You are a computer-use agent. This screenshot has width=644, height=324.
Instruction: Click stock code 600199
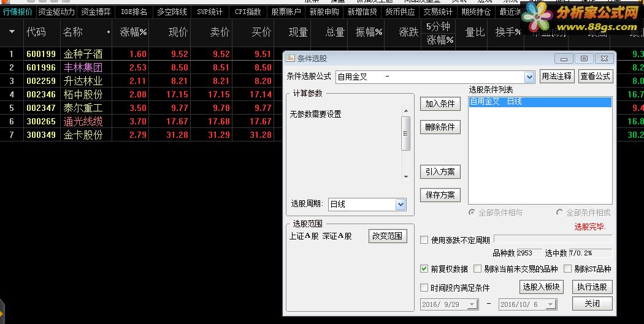tap(41, 54)
